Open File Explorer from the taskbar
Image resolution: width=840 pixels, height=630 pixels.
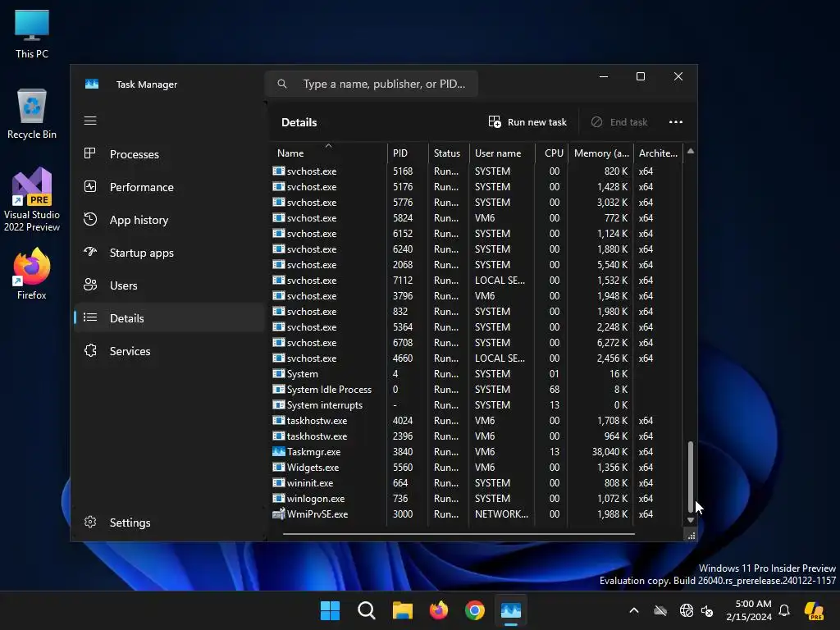click(402, 610)
